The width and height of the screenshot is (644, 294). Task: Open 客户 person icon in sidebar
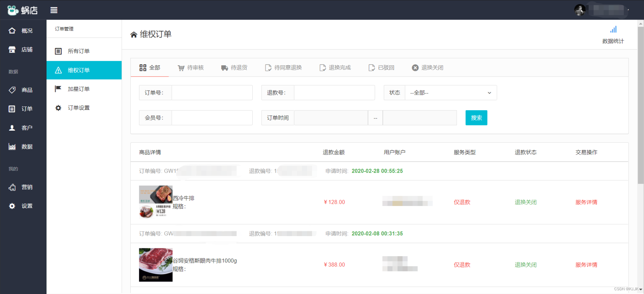pyautogui.click(x=12, y=128)
